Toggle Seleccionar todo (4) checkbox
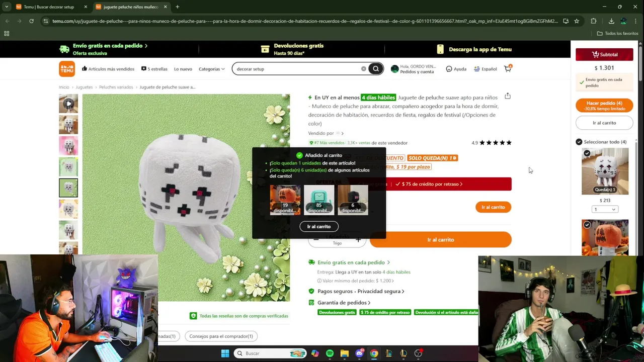The image size is (644, 362). [x=579, y=142]
